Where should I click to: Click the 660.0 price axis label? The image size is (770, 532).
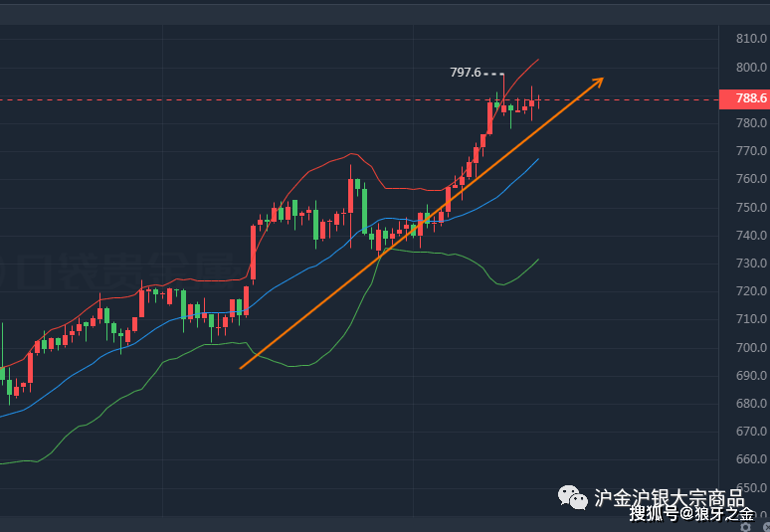tap(751, 459)
